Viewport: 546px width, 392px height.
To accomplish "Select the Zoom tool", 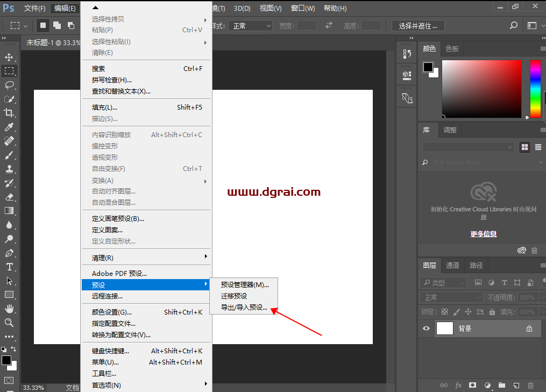I will point(10,323).
